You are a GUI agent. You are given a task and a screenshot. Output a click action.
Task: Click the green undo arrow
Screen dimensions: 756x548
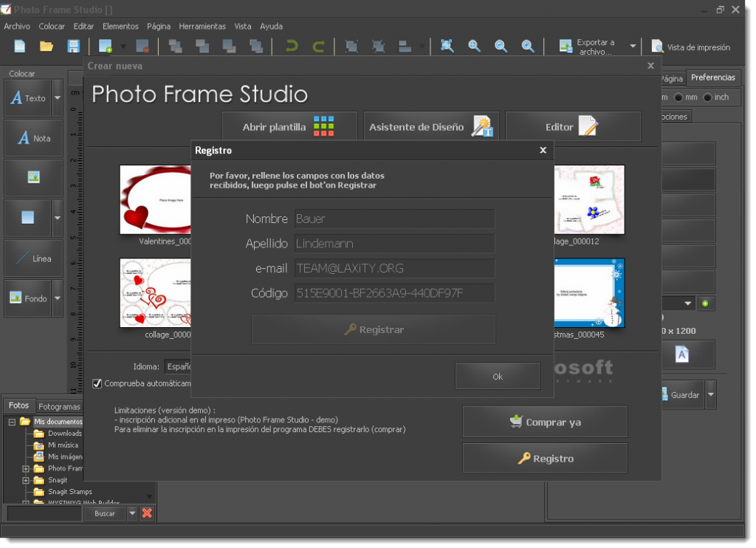point(292,47)
